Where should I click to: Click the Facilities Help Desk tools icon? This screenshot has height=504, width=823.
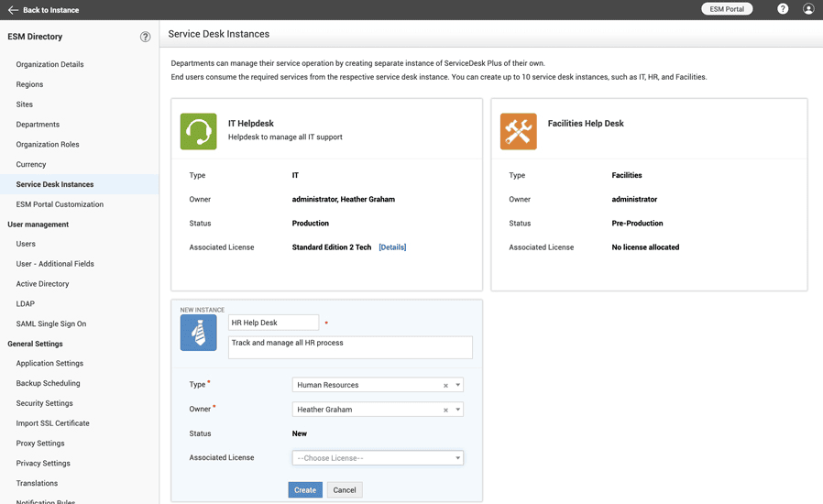pyautogui.click(x=518, y=131)
